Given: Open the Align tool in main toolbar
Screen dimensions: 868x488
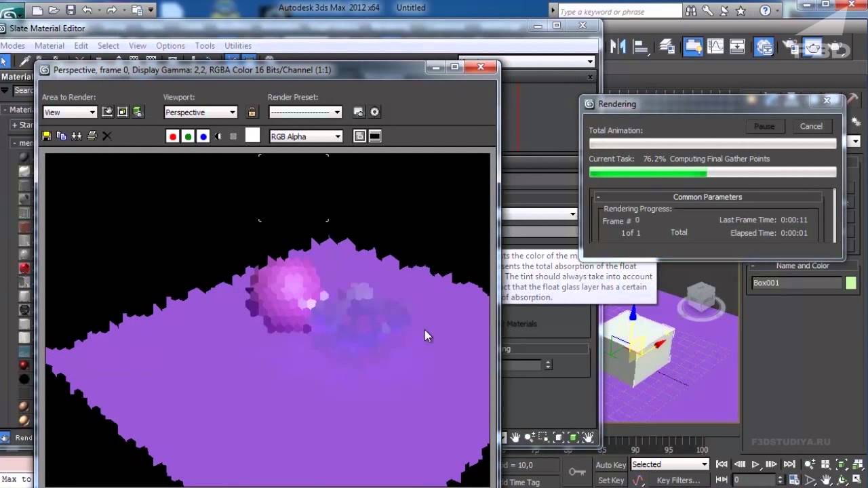Looking at the screenshot, I should tap(641, 47).
